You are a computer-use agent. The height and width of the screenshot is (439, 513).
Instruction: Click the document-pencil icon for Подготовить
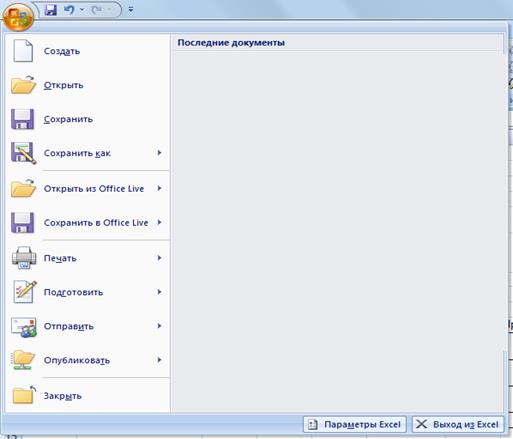(24, 292)
